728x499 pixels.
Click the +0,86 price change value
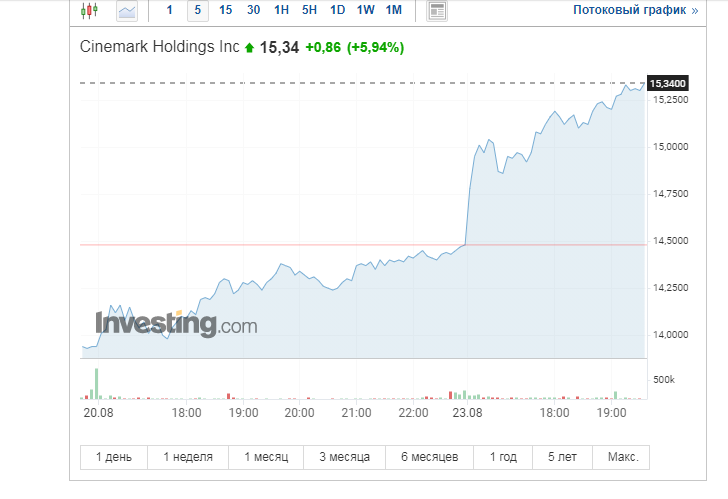323,47
